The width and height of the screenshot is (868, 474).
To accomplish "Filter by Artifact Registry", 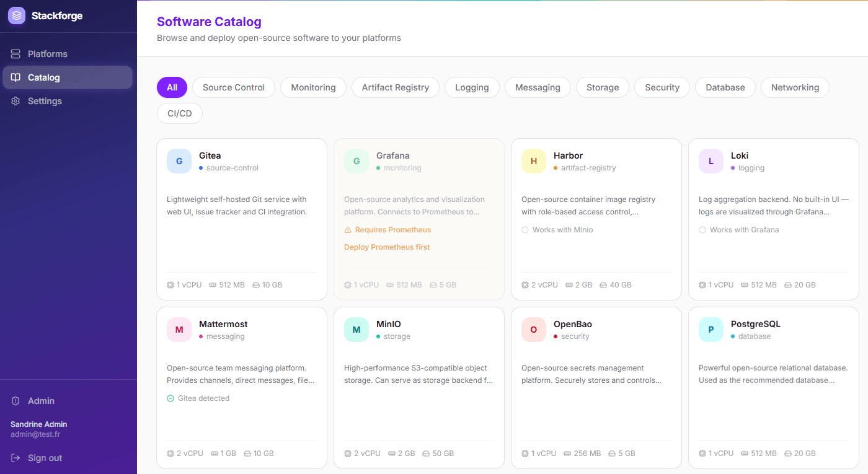I will coord(396,87).
